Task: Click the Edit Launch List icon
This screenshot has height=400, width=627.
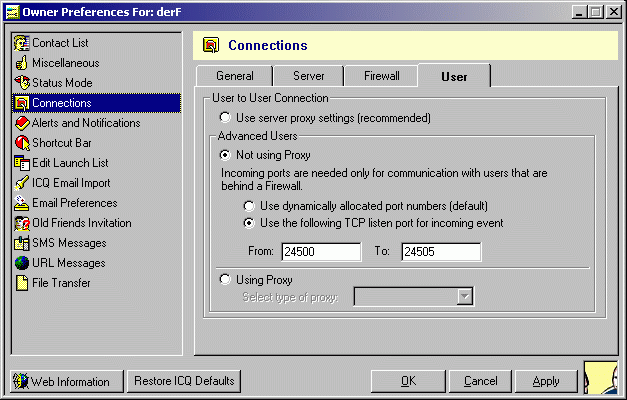Action: pos(22,163)
